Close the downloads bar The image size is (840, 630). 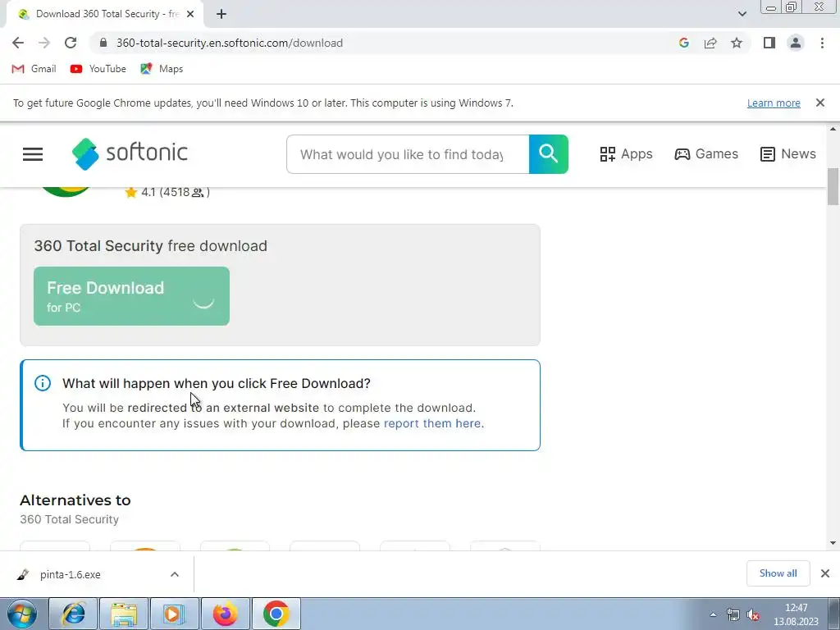(825, 573)
